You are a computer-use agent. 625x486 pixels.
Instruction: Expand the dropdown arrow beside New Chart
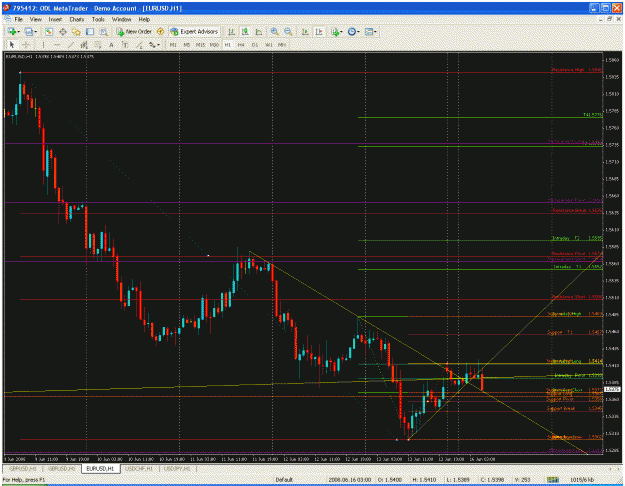coord(19,31)
